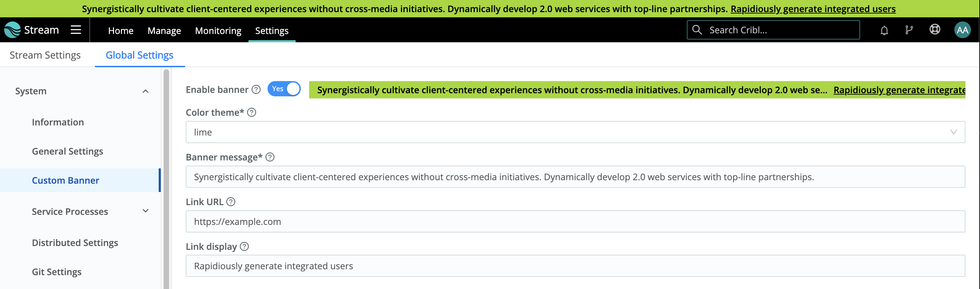Screen dimensions: 980x289
Task: Show help tooltip for Banner message
Action: [270, 157]
